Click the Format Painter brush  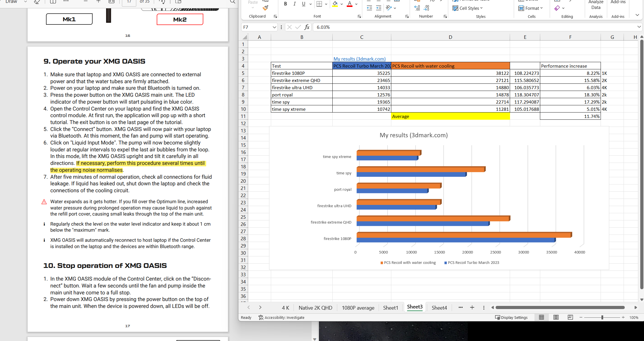pos(265,8)
